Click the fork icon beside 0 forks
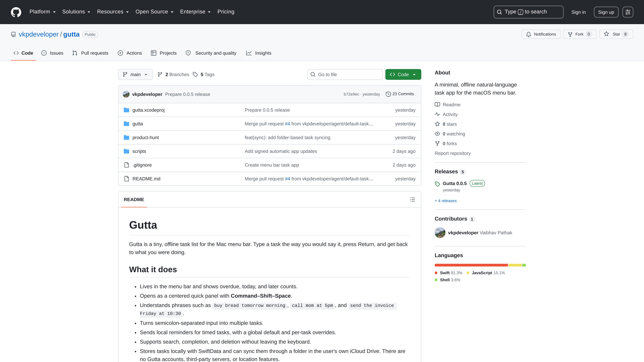The width and height of the screenshot is (644, 362). (x=437, y=143)
